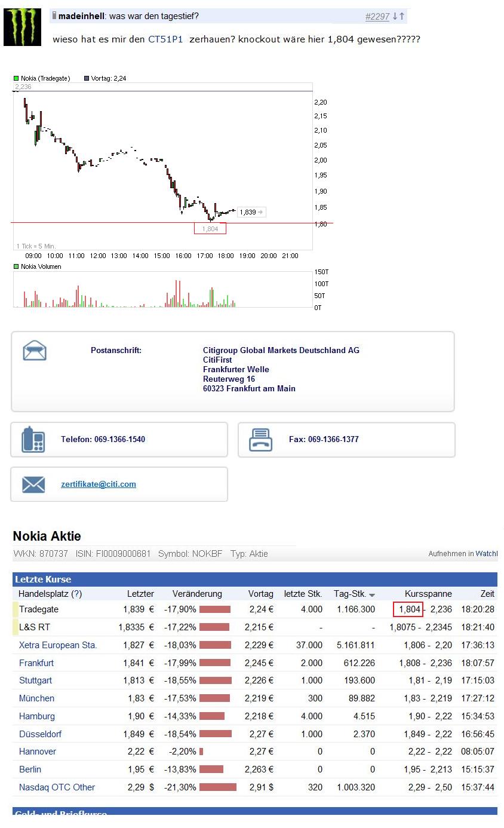Click the postal envelope icon
Screen dimensions: 504x828
tap(35, 351)
